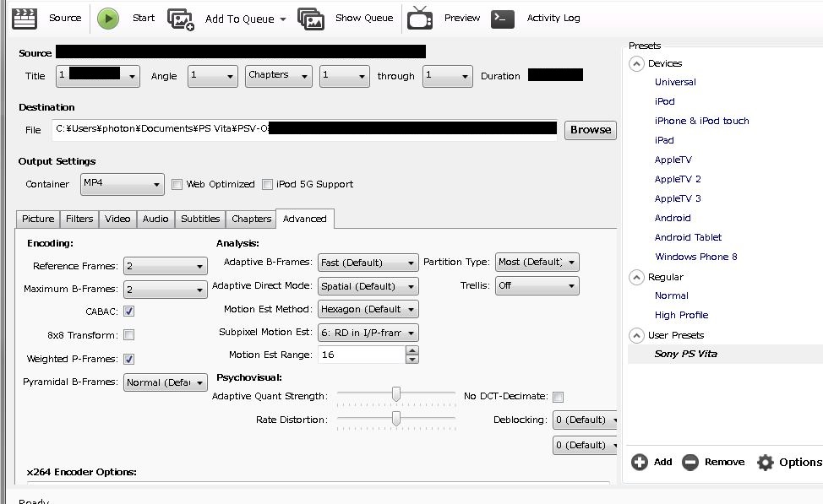Select the AppleTV 3 preset
823x504 pixels.
(678, 198)
